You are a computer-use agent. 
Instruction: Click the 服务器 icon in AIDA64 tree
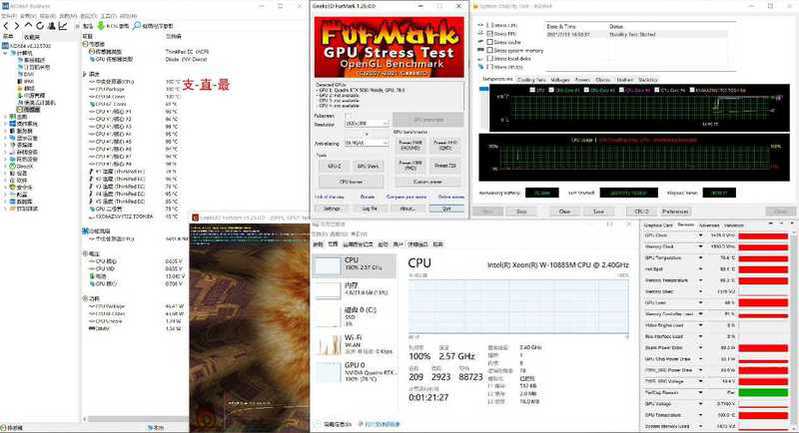tap(13, 131)
